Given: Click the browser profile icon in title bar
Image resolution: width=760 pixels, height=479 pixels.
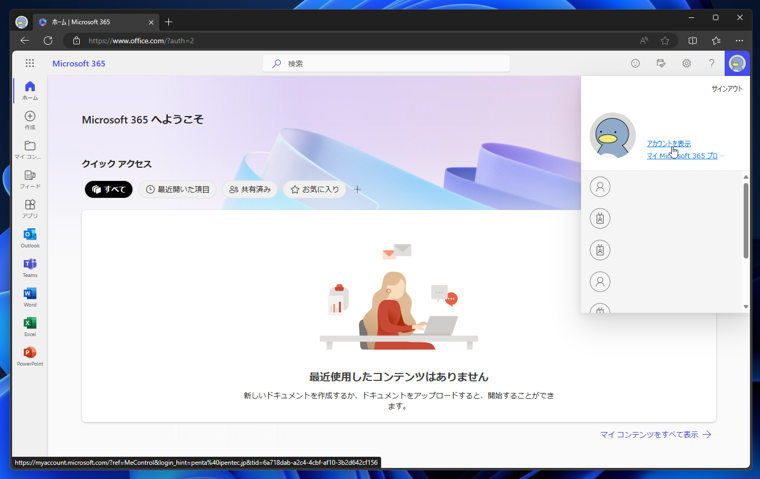Looking at the screenshot, I should (21, 22).
